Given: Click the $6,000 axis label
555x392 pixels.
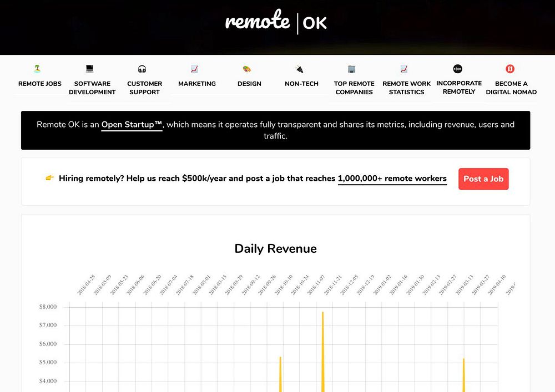Looking at the screenshot, I should (x=48, y=344).
